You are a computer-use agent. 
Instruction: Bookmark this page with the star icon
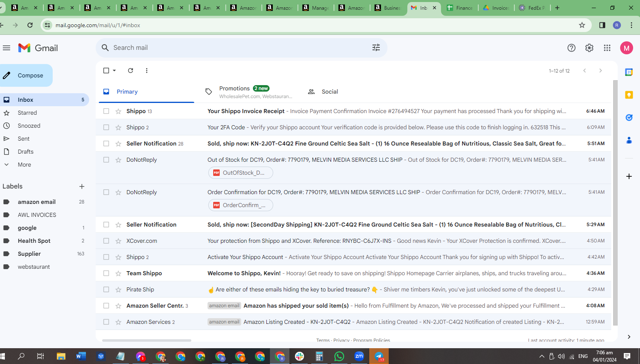[x=582, y=25]
